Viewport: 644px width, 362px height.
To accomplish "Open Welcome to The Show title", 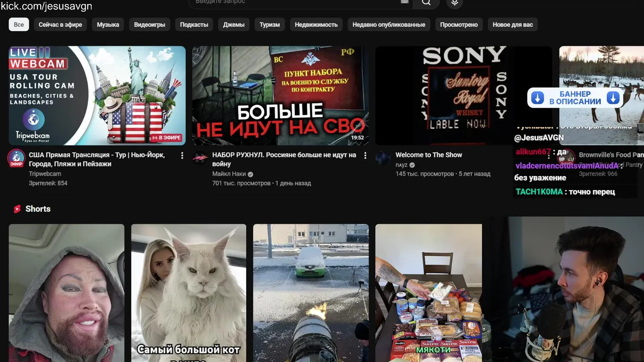I will pyautogui.click(x=429, y=155).
